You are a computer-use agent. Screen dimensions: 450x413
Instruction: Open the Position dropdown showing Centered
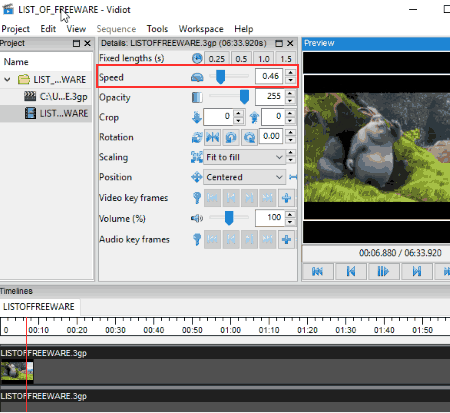coord(245,177)
